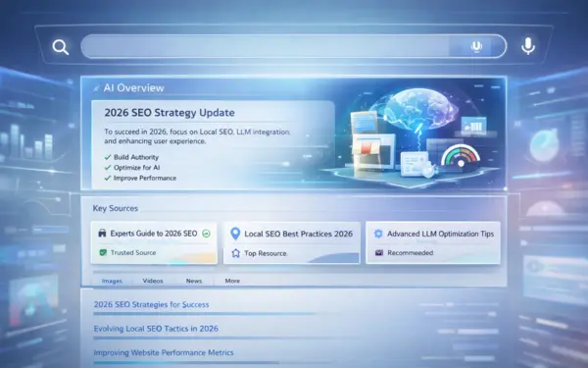This screenshot has height=368, width=588.
Task: Open 2026 SEO Strategies for Success result
Action: point(151,304)
